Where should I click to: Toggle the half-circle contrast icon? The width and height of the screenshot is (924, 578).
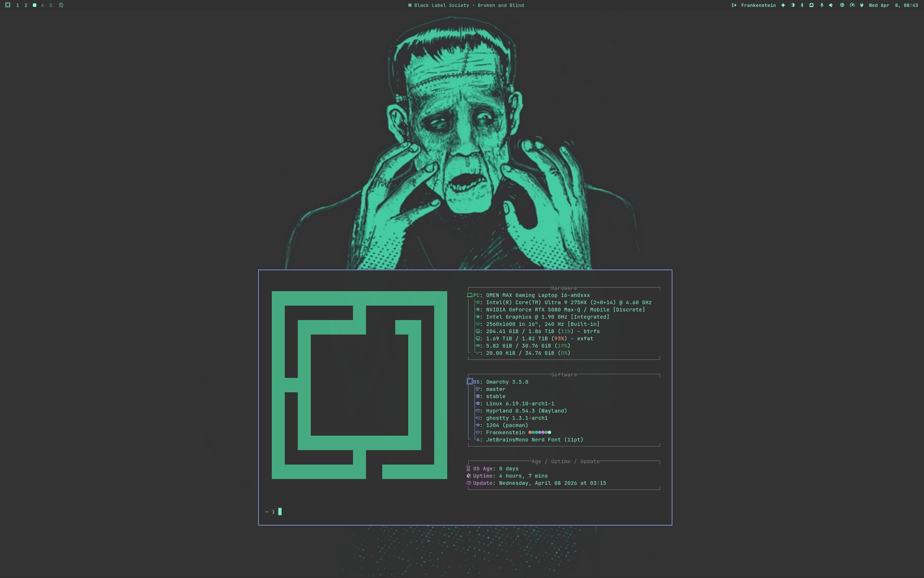click(x=793, y=5)
